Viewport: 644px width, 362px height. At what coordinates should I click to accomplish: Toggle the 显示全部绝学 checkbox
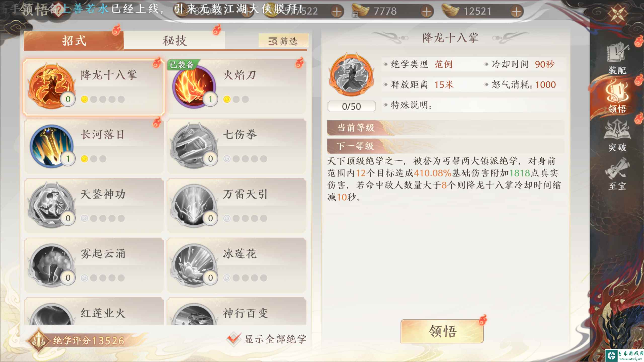tap(233, 339)
